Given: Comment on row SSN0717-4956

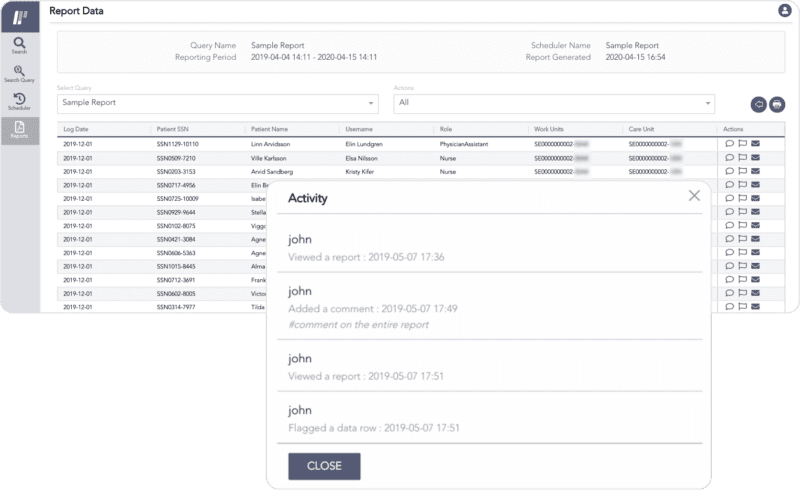Looking at the screenshot, I should tap(730, 185).
